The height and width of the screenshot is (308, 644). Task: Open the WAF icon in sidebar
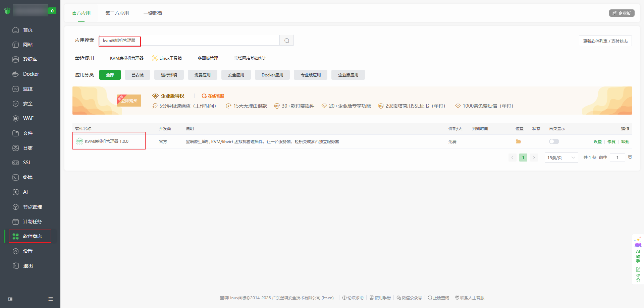(15, 118)
